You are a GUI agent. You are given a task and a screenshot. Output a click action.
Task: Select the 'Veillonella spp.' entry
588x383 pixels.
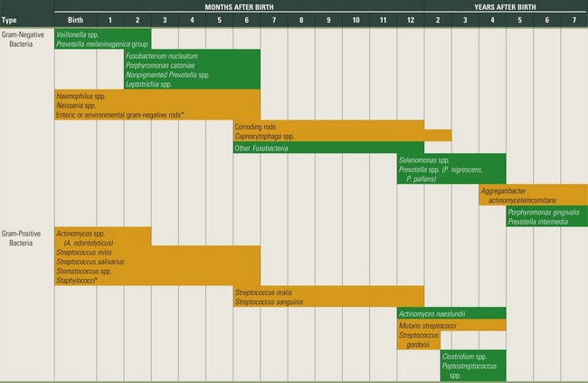[78, 34]
